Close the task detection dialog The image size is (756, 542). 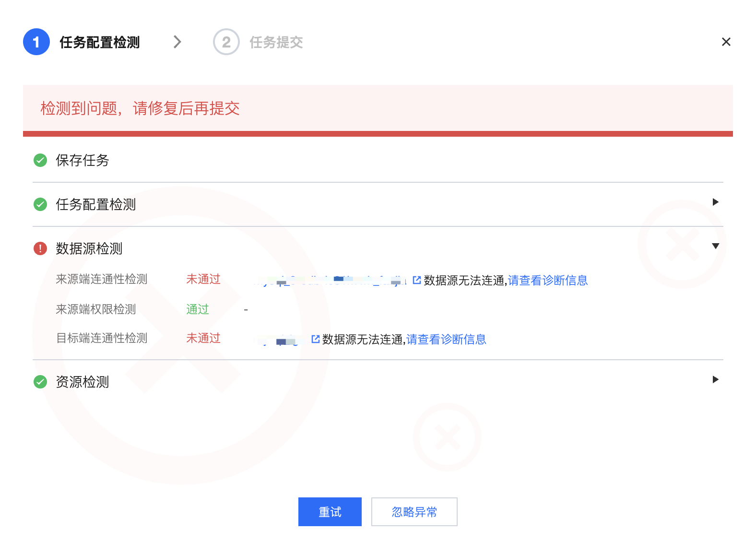coord(726,42)
